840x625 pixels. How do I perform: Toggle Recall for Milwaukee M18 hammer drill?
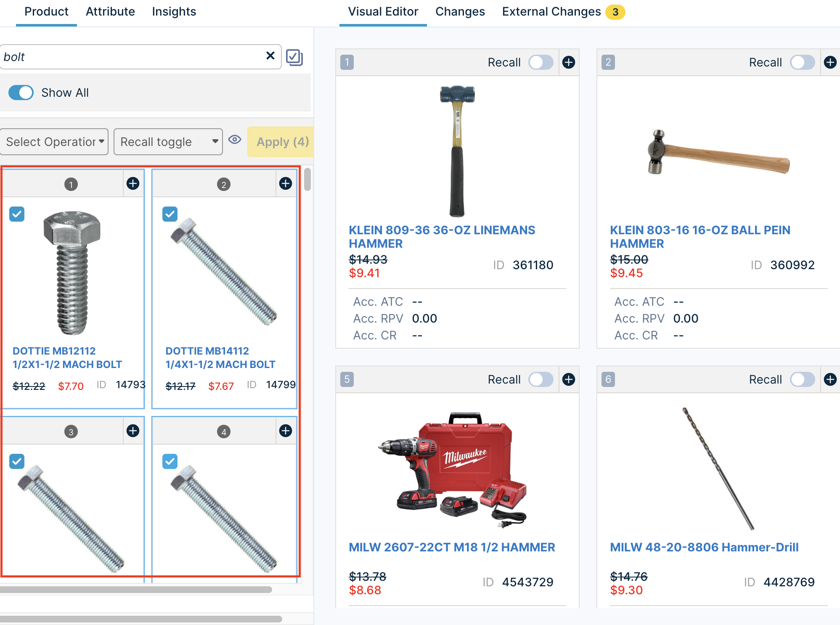click(x=541, y=379)
